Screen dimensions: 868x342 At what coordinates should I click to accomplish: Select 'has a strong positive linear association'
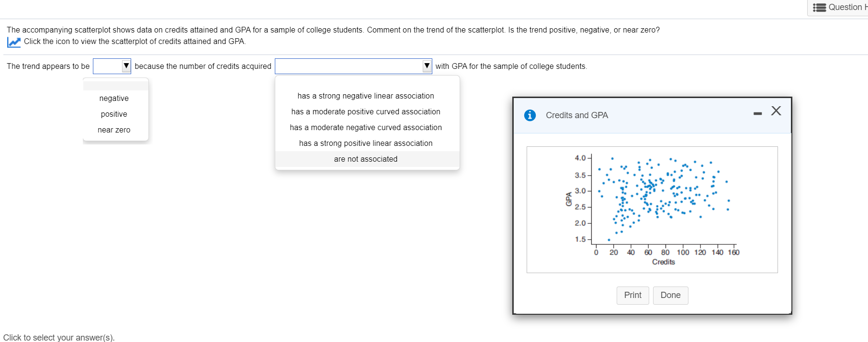[366, 143]
